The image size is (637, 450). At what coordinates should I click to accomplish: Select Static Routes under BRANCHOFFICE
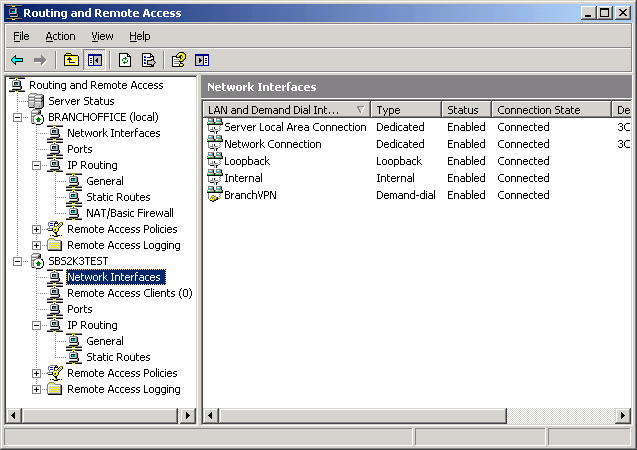(118, 197)
